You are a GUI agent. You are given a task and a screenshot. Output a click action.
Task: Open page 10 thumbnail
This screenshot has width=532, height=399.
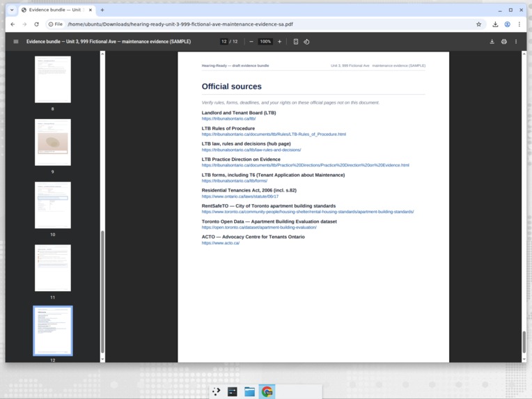click(x=53, y=205)
